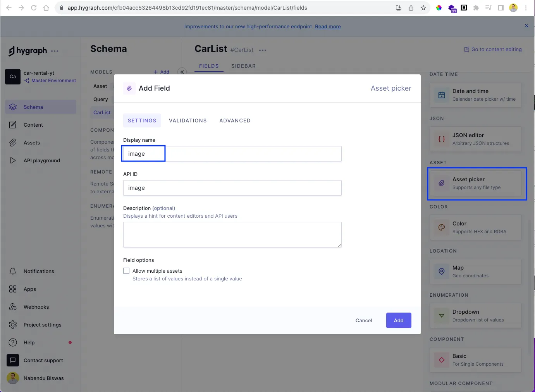The height and width of the screenshot is (392, 535).
Task: Cancel the Add Field dialog
Action: (364, 320)
